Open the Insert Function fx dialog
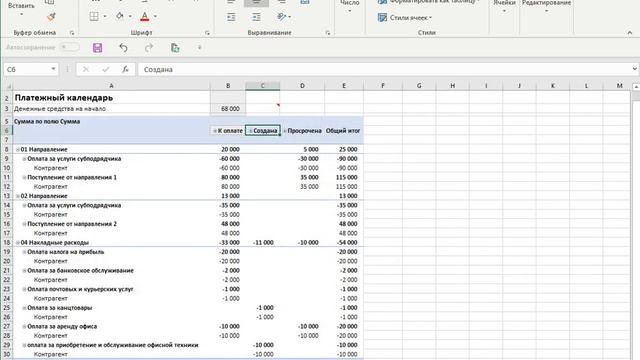640x360 pixels. coord(125,69)
